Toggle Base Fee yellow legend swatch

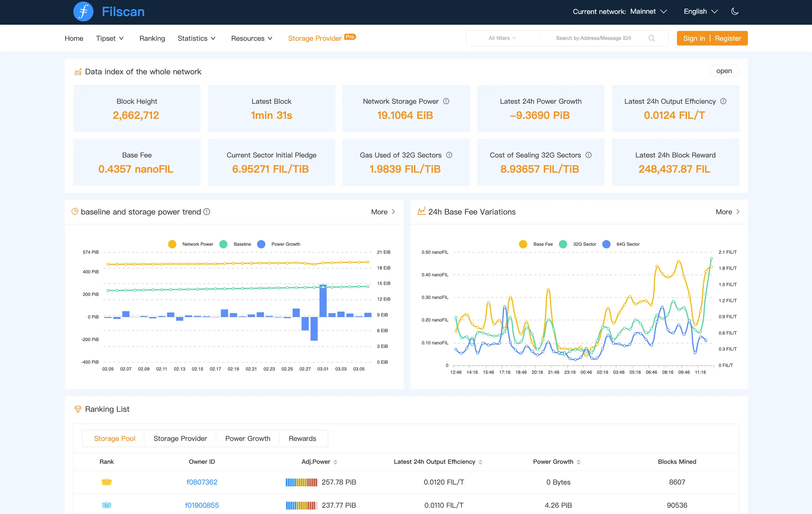pos(523,244)
